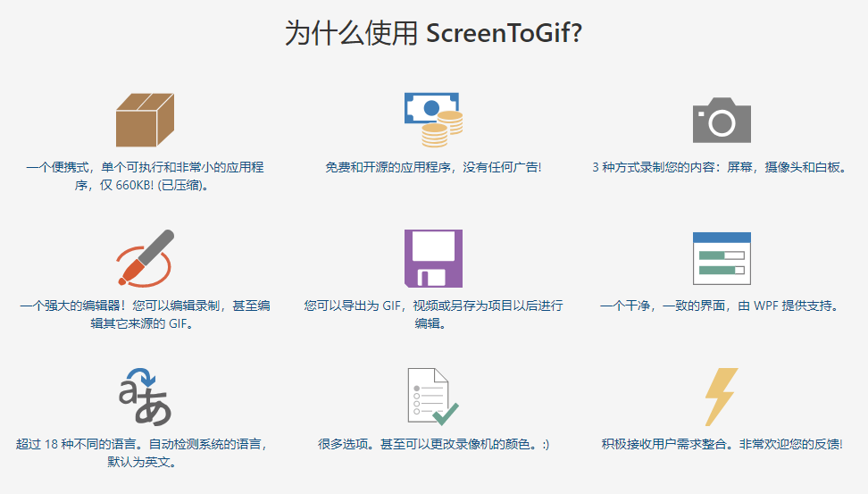Click text about 3 种方式录制您的内容
Image resolution: width=868 pixels, height=494 pixels.
[x=722, y=167]
